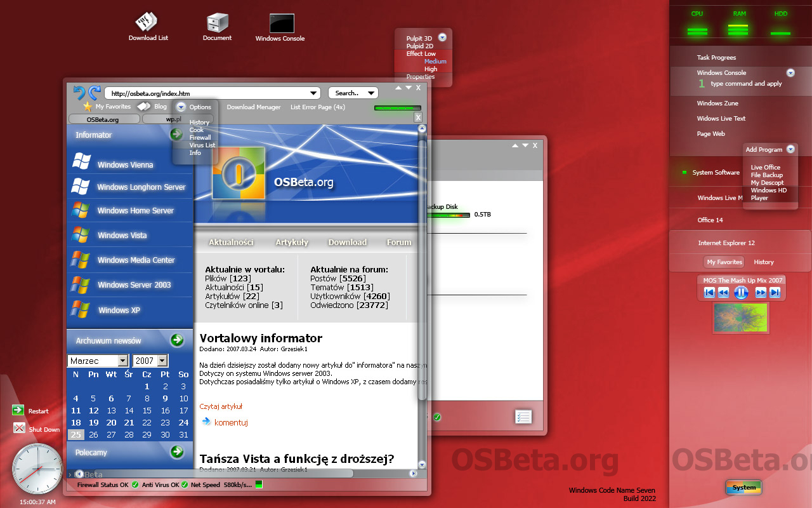Click the My Favorites star icon
The image size is (812, 508).
click(88, 107)
